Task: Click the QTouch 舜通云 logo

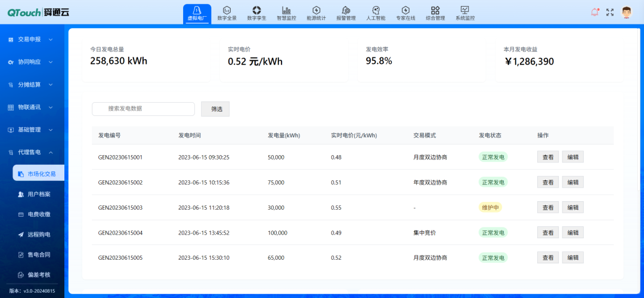Action: pyautogui.click(x=38, y=13)
